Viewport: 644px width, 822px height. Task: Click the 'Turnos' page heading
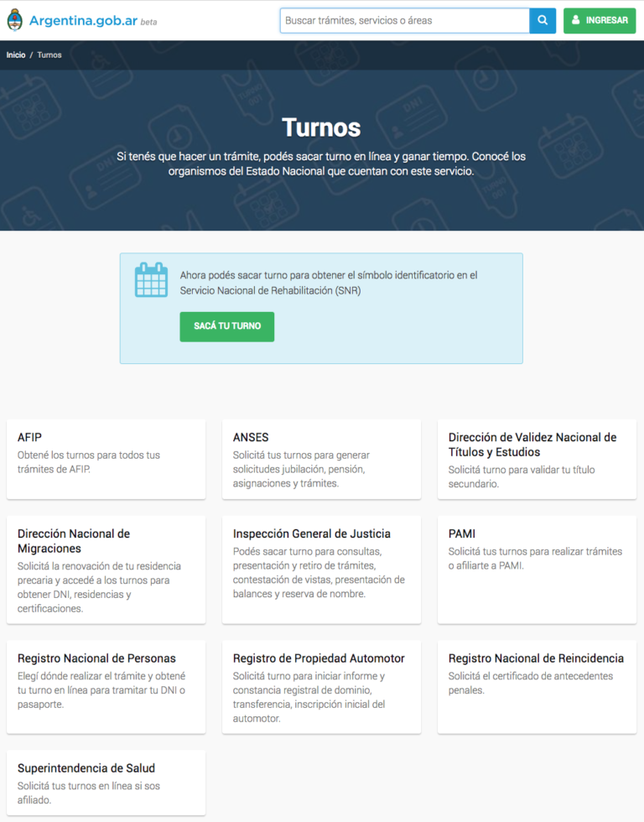321,127
